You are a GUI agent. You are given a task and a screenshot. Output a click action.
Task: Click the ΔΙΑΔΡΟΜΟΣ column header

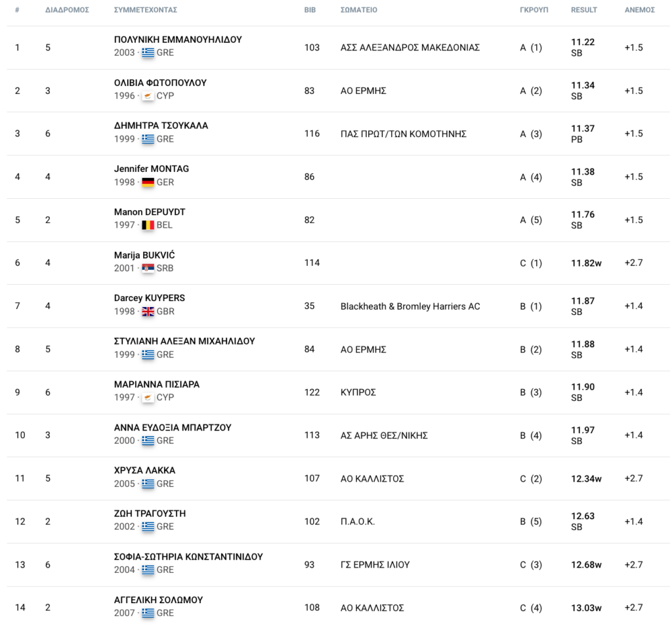67,10
